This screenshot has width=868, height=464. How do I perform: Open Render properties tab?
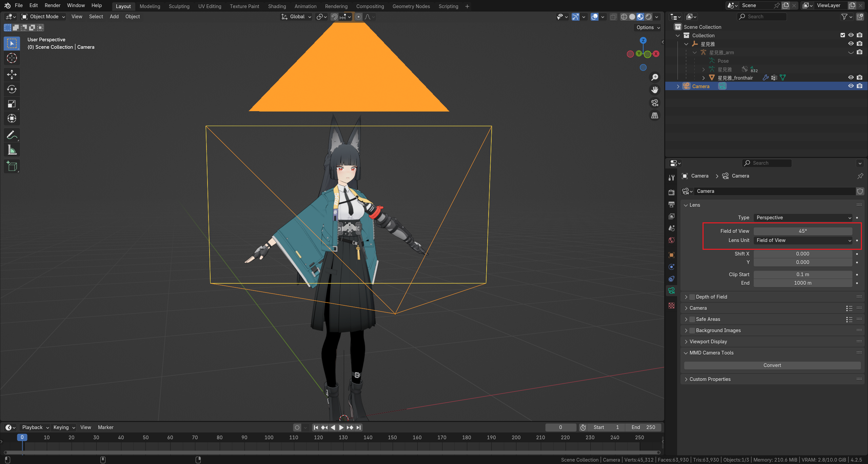click(671, 192)
